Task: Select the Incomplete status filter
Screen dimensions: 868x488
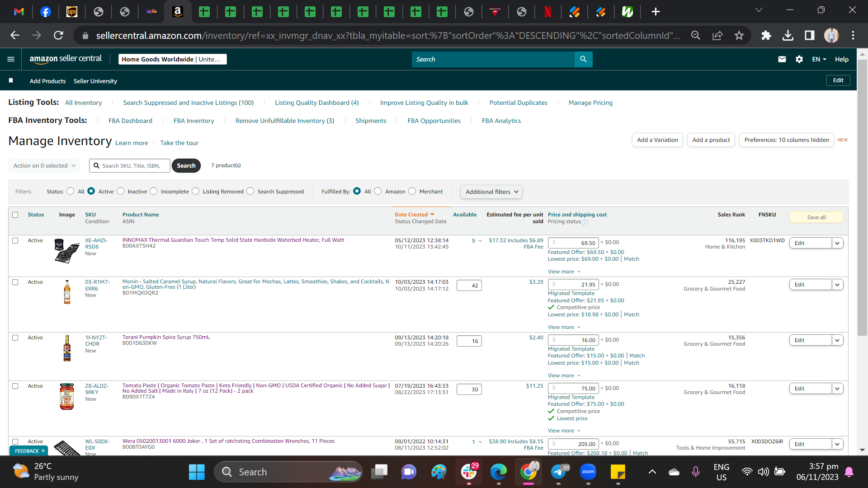Action: (x=154, y=191)
